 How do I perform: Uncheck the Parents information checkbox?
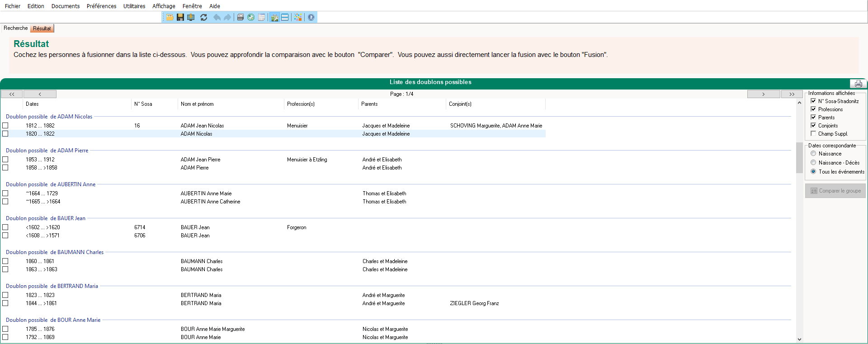[813, 118]
